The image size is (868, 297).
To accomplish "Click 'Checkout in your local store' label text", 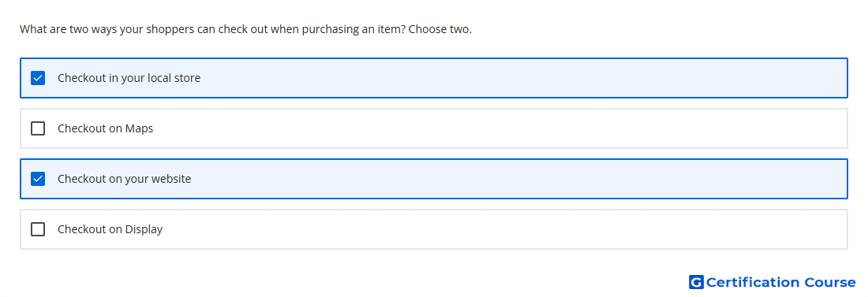I will click(129, 78).
